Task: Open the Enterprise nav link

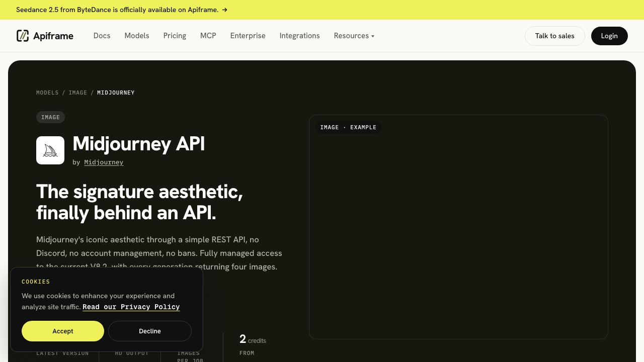Action: (248, 36)
